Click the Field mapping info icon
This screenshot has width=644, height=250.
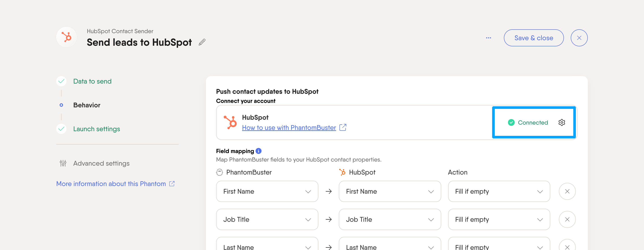pyautogui.click(x=259, y=151)
